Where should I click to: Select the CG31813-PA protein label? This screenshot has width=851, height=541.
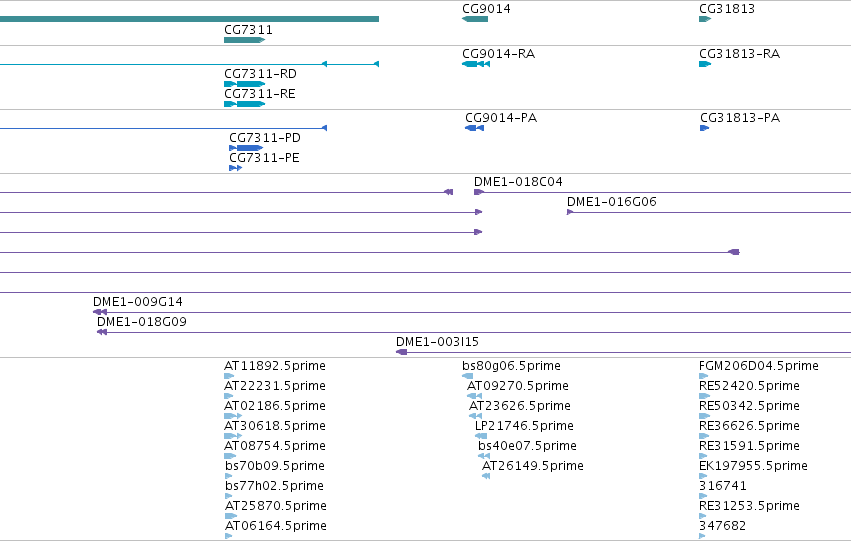(x=740, y=118)
